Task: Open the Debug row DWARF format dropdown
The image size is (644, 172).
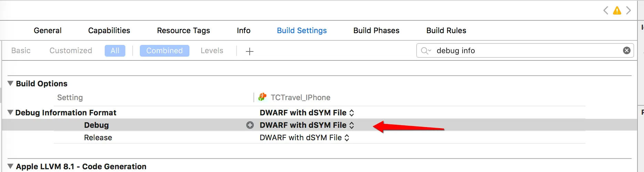Action: 307,125
